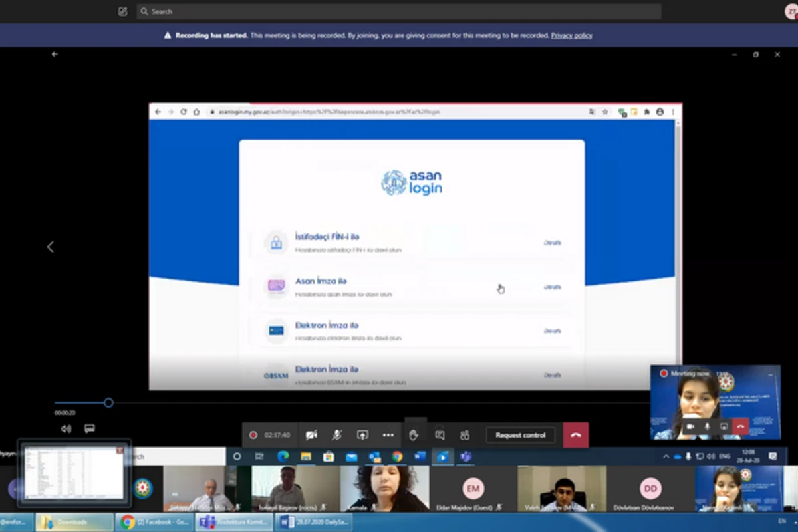
Task: Toggle camera in the small meeting popup
Action: tap(690, 426)
